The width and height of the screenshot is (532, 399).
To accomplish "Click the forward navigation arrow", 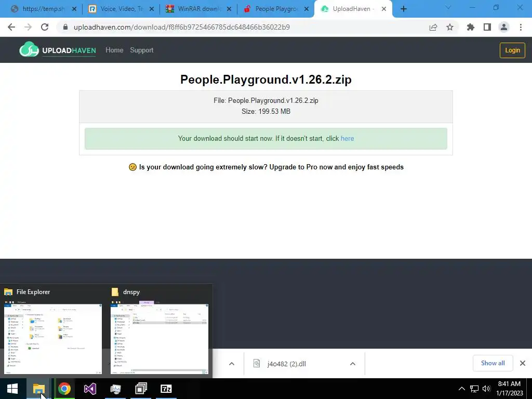I will coord(28,27).
